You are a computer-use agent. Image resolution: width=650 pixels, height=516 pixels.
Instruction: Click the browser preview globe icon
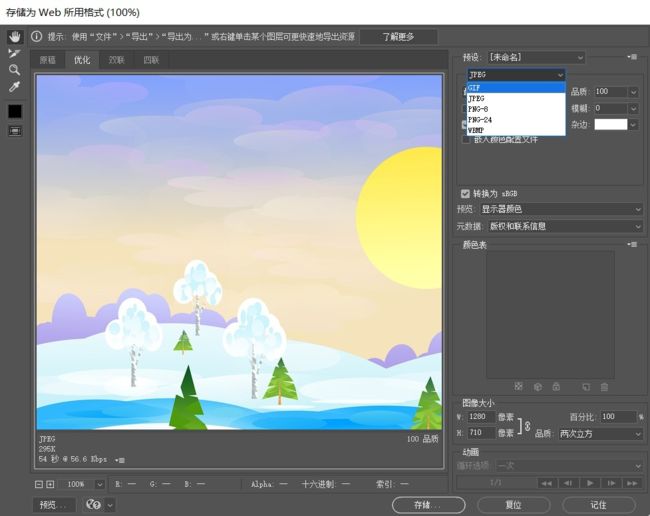pyautogui.click(x=93, y=504)
